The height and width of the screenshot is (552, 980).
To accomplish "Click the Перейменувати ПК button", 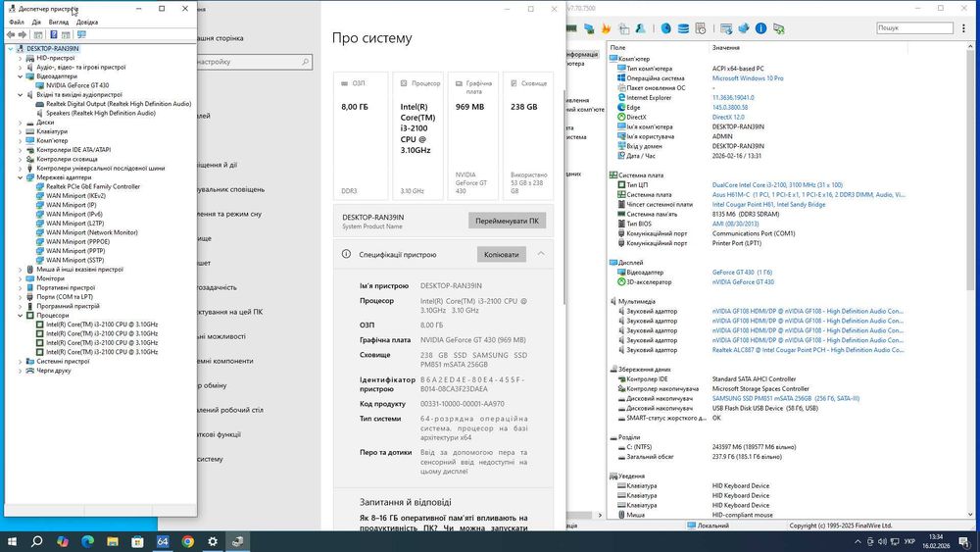I will 507,221.
